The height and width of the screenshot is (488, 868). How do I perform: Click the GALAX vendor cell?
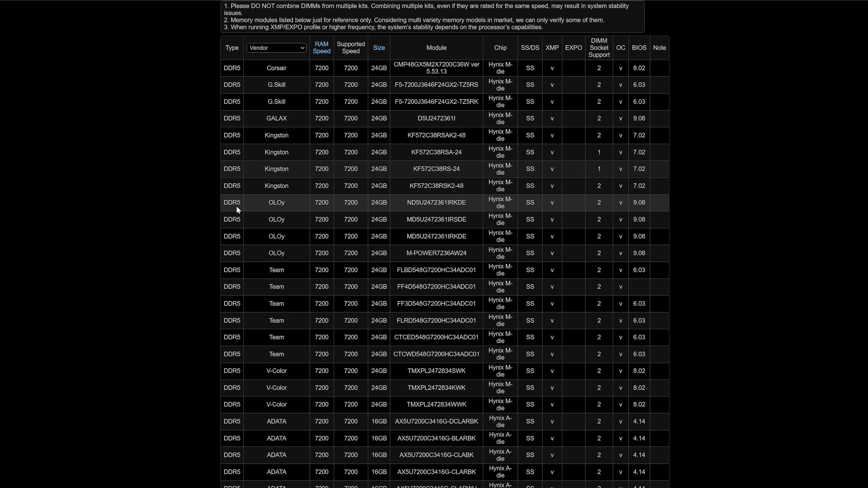pyautogui.click(x=276, y=119)
